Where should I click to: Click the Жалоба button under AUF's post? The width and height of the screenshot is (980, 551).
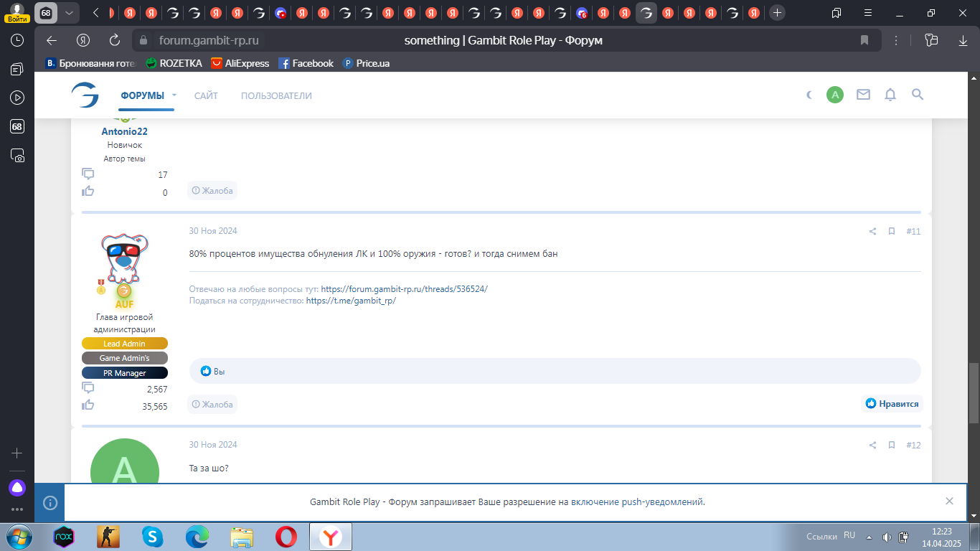click(212, 405)
